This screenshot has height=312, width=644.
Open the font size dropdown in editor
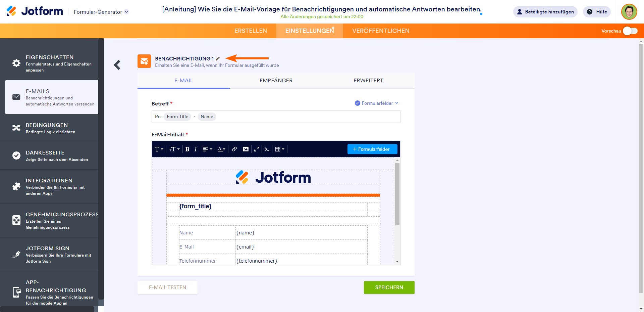tap(174, 149)
